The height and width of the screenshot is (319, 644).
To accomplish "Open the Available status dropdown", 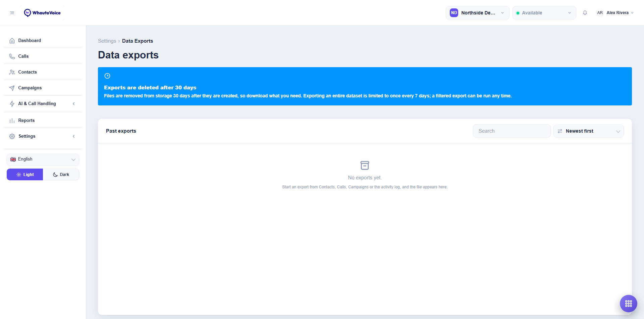I will (x=544, y=13).
